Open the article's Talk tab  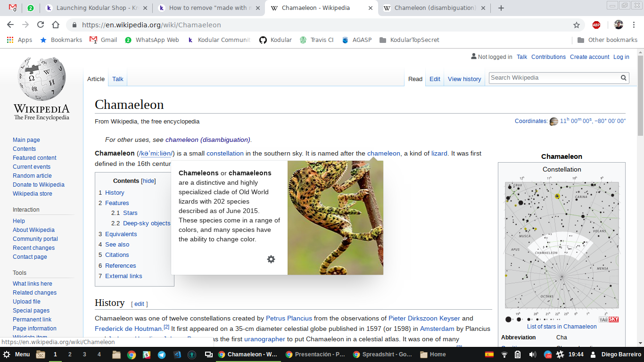point(118,79)
